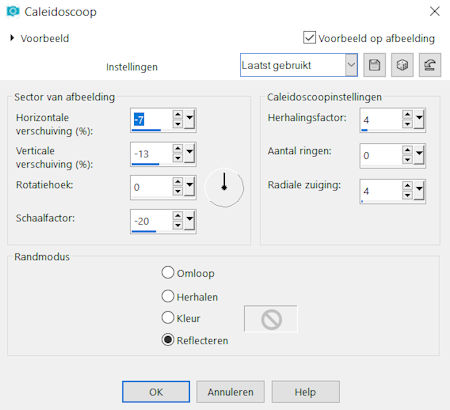Image resolution: width=450 pixels, height=410 pixels.
Task: Click the rotation angle dial
Action: pos(224,187)
